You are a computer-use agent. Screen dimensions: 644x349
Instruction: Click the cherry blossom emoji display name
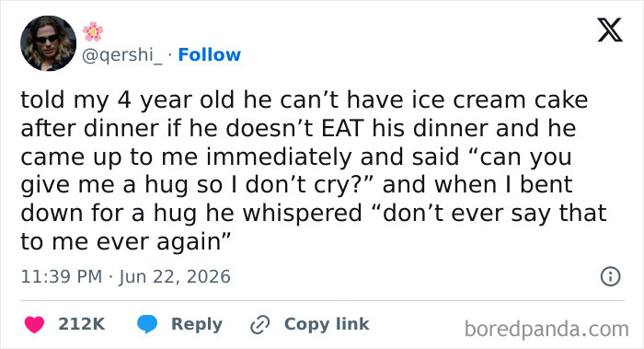pos(93,31)
